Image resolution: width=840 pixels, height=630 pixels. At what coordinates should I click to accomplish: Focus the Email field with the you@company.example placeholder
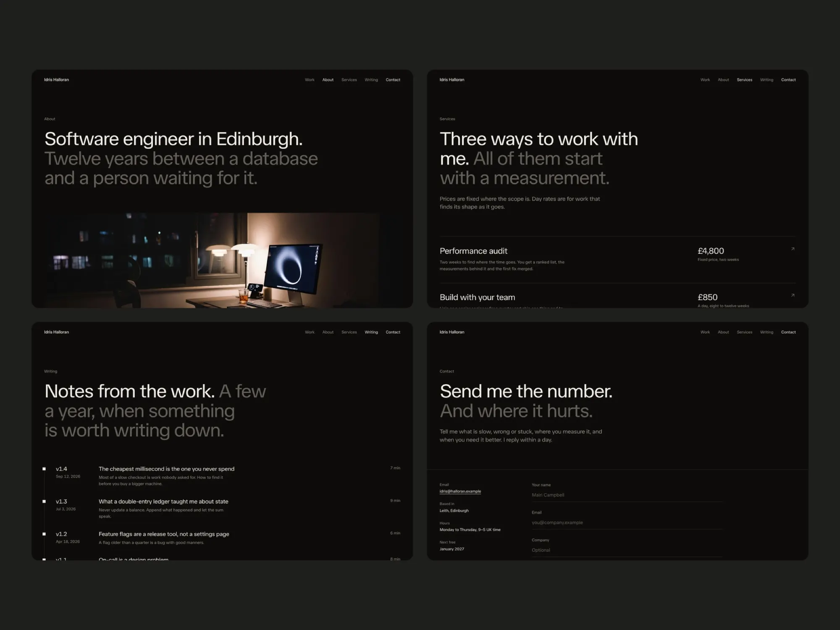tap(627, 523)
